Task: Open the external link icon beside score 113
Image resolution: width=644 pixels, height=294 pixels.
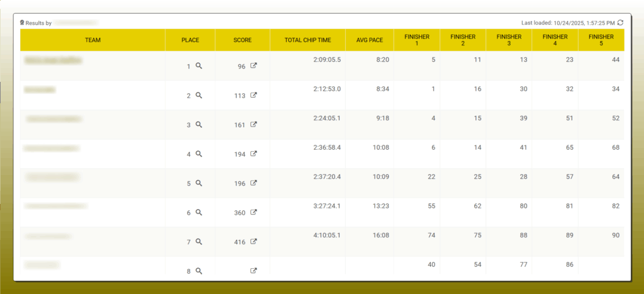Action: click(253, 95)
